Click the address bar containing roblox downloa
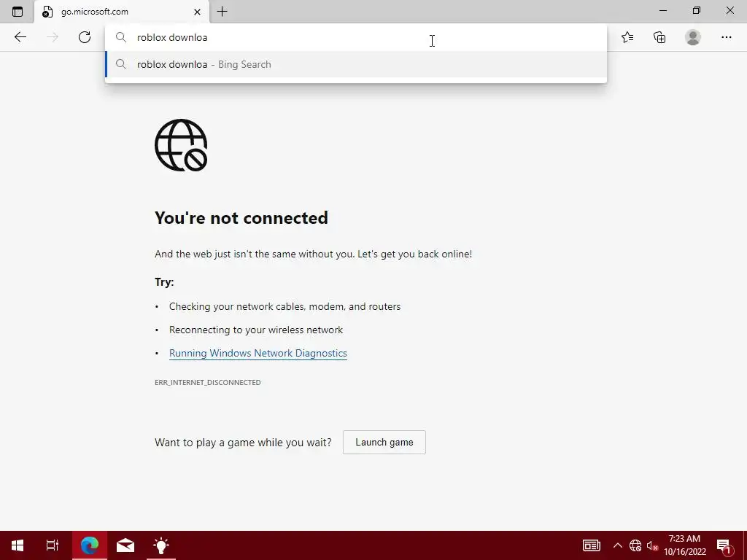747x560 pixels. tap(356, 38)
